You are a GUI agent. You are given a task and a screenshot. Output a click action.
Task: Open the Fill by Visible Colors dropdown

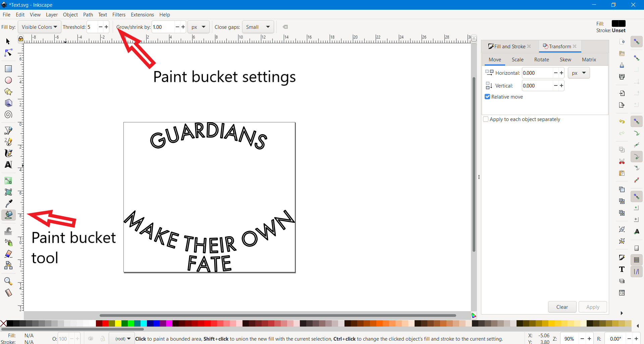pyautogui.click(x=39, y=27)
